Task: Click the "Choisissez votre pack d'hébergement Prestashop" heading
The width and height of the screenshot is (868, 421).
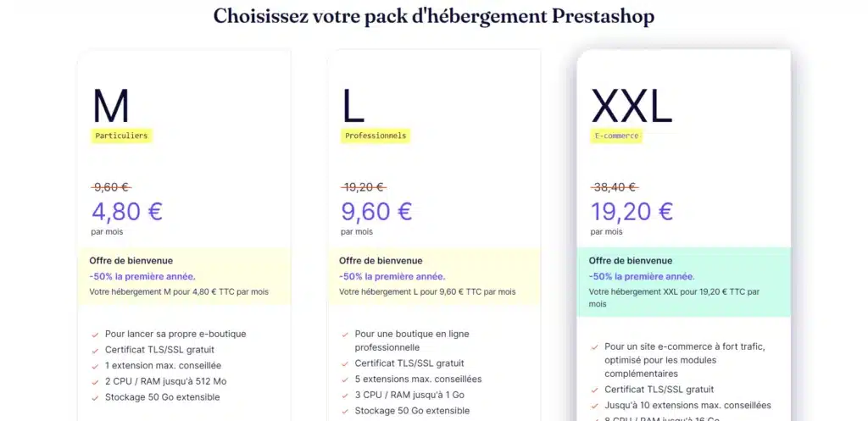Action: click(x=433, y=16)
